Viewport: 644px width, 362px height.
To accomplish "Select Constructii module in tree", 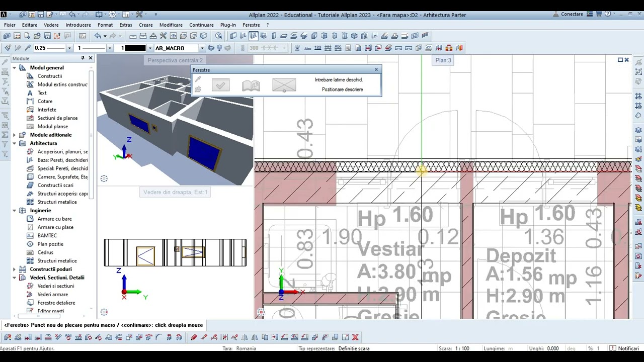I will [x=50, y=76].
